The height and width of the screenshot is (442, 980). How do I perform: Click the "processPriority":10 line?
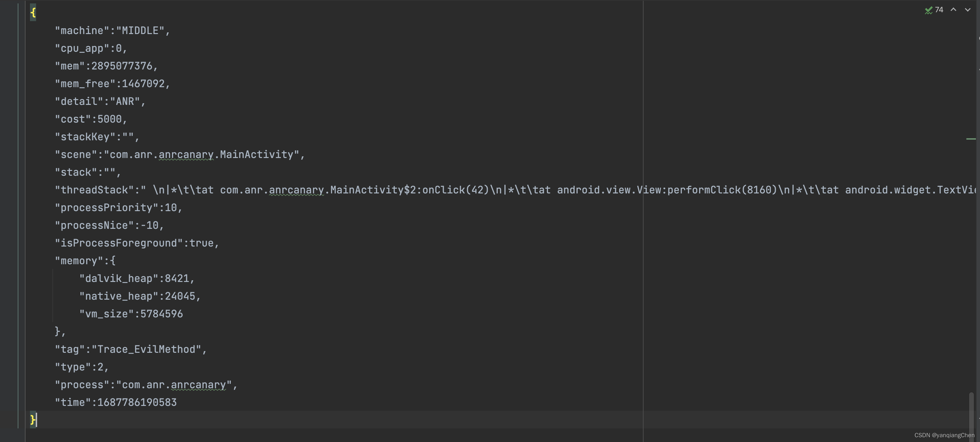coord(119,207)
